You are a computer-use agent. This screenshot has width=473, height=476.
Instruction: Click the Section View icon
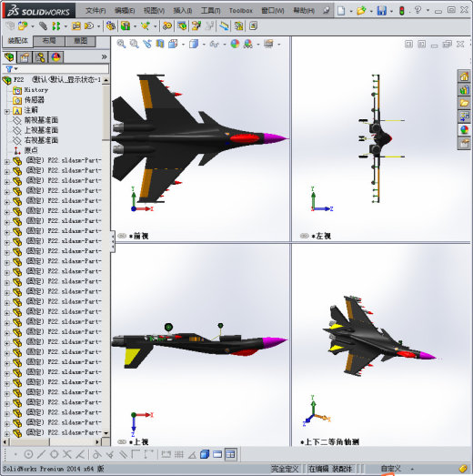point(160,44)
